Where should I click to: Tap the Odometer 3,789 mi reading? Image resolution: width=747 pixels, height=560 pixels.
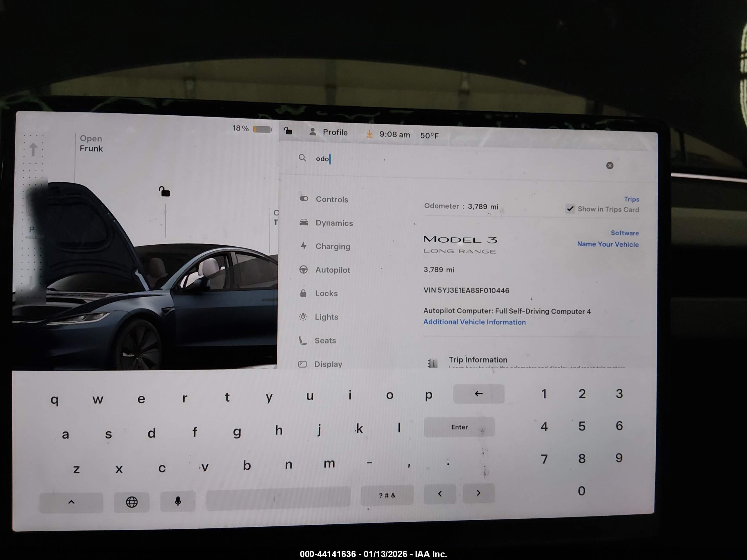(x=461, y=206)
